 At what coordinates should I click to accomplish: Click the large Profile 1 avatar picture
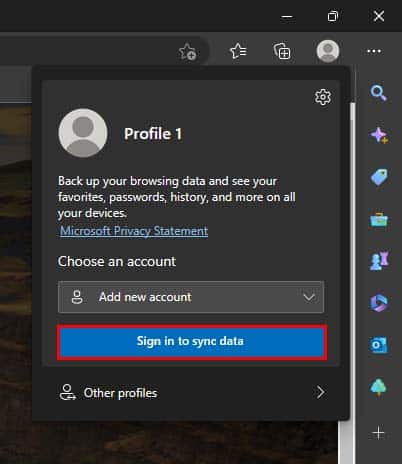(83, 133)
